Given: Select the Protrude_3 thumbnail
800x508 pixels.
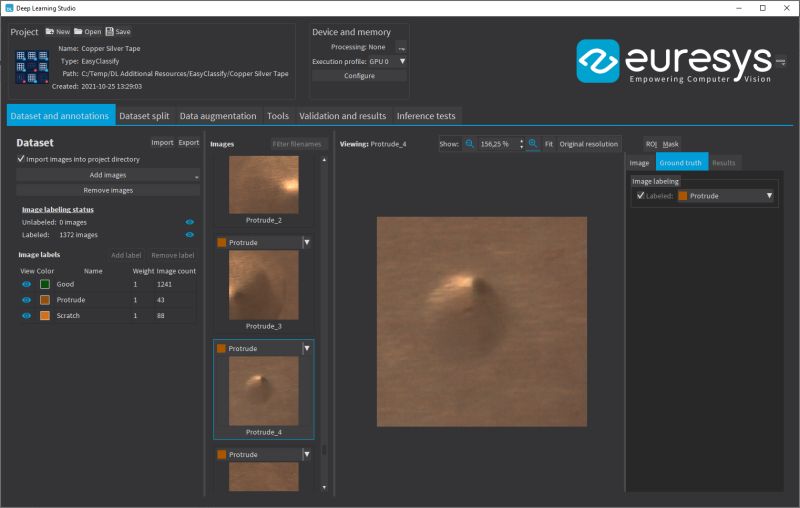Looking at the screenshot, I should click(264, 285).
